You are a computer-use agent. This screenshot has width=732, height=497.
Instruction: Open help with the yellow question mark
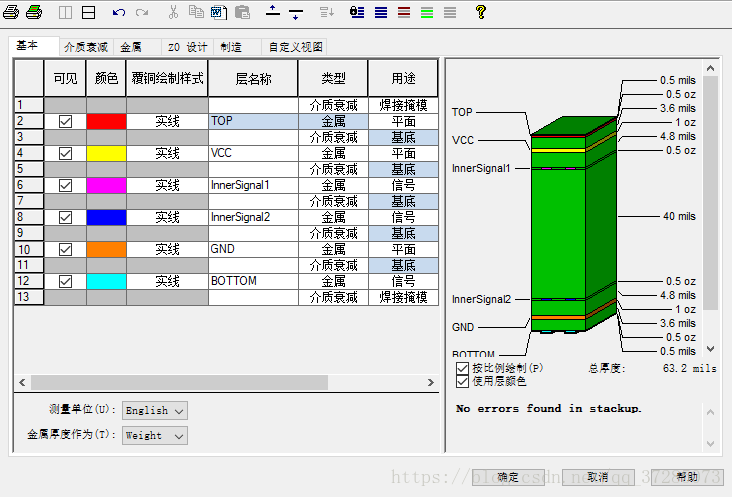(x=480, y=12)
